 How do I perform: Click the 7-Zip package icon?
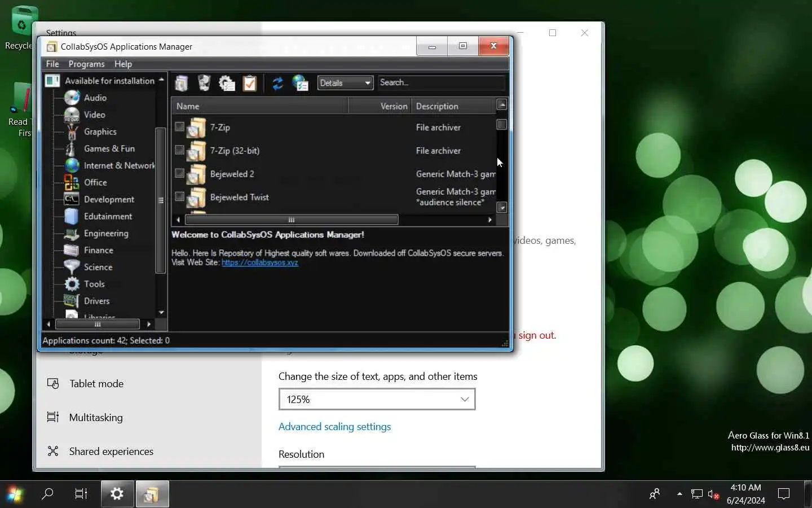[196, 128]
